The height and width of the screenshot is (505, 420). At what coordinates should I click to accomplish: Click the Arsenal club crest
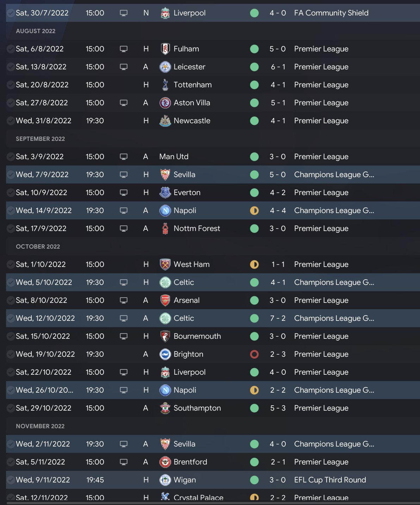click(165, 300)
